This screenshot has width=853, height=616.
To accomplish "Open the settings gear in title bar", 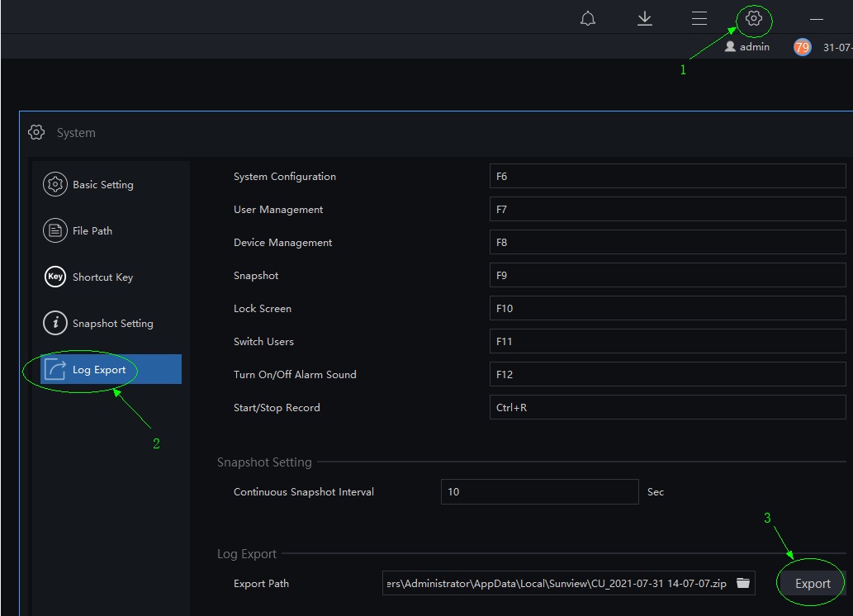I will 753,19.
